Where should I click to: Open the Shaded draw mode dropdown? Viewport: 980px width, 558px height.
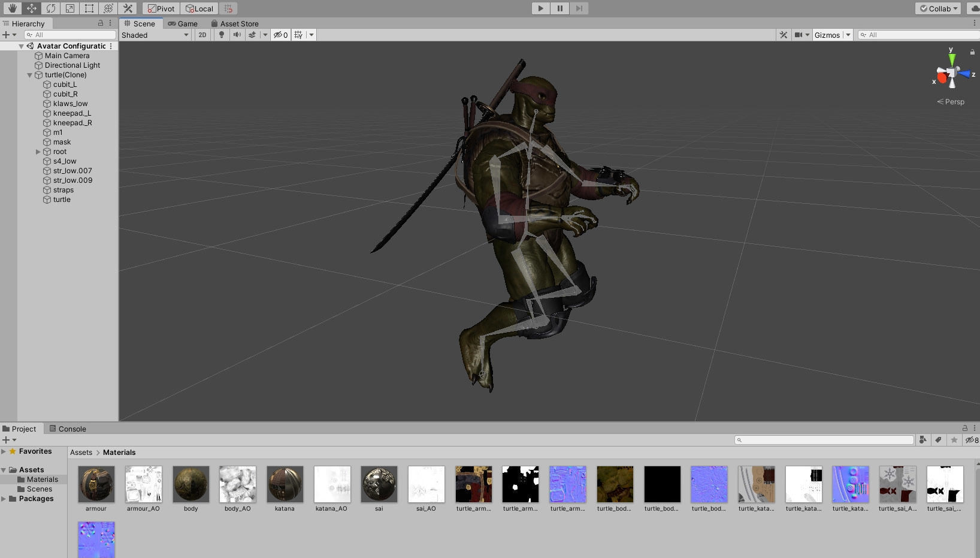(155, 35)
